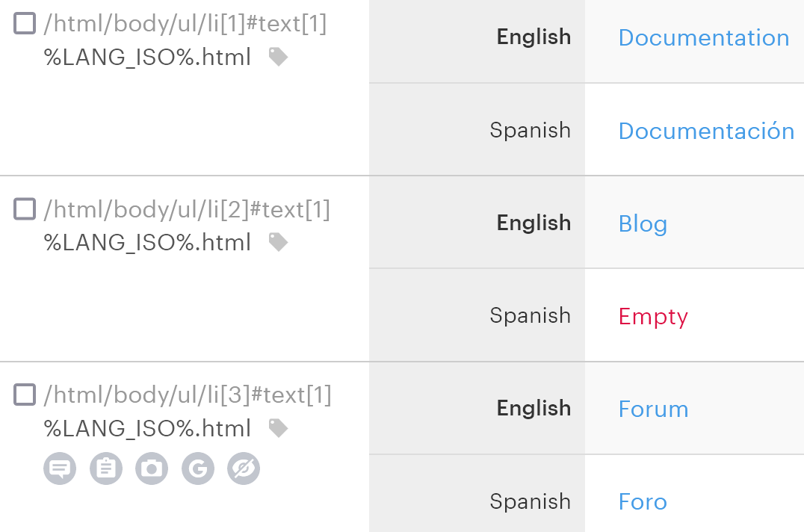This screenshot has width=804, height=532.
Task: Click the red "Empty" Spanish translation
Action: click(653, 316)
